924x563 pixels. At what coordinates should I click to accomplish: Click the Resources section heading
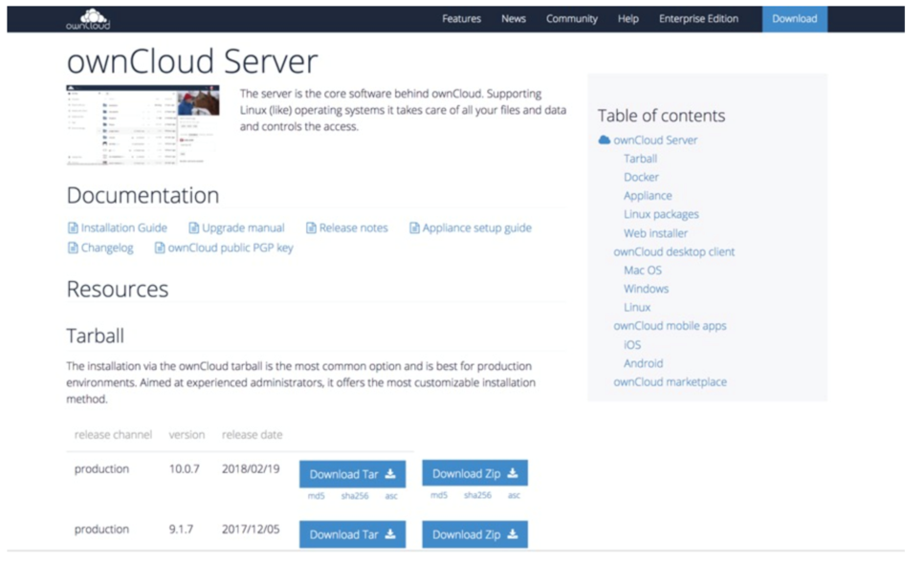pos(118,290)
